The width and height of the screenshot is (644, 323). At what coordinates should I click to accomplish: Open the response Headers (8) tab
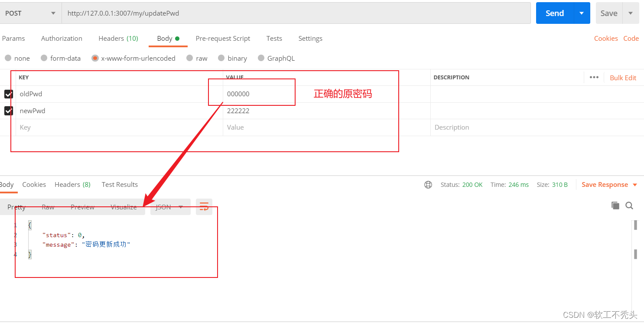(72, 184)
